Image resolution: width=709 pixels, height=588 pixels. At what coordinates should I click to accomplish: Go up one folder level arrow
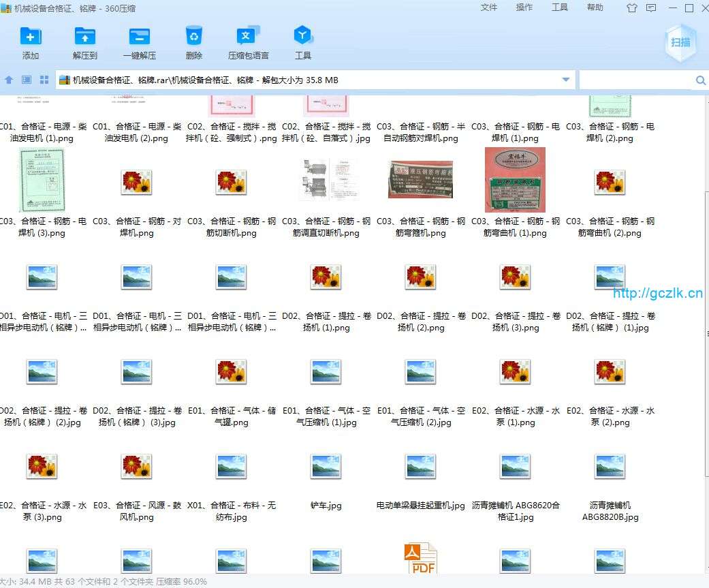click(x=9, y=80)
